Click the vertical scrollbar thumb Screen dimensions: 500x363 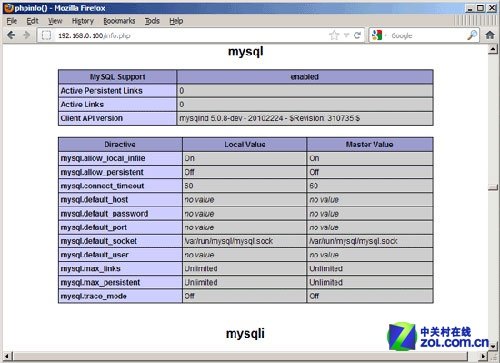(493, 188)
